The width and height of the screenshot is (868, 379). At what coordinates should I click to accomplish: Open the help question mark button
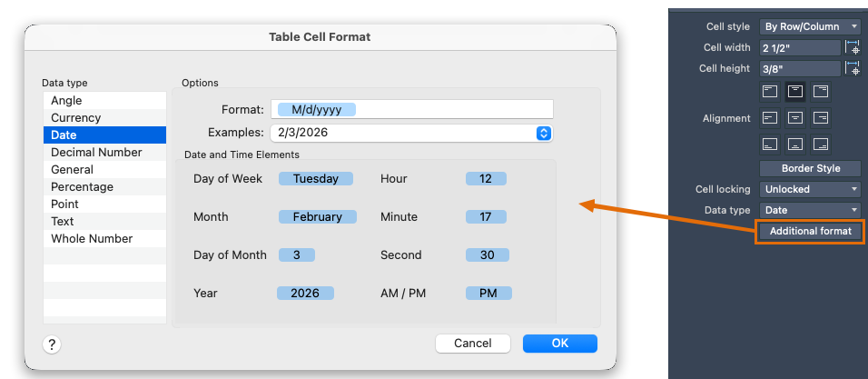[x=52, y=344]
